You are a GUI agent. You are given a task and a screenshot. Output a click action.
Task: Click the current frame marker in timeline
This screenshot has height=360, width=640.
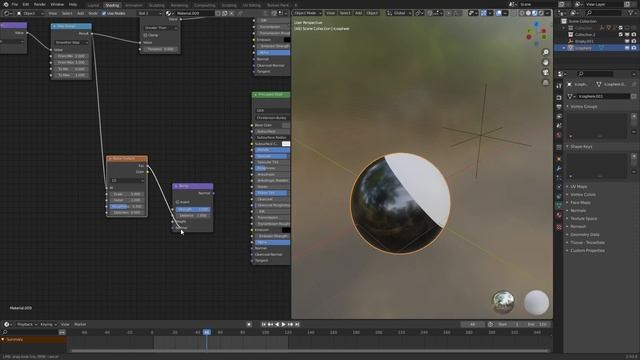pos(207,332)
